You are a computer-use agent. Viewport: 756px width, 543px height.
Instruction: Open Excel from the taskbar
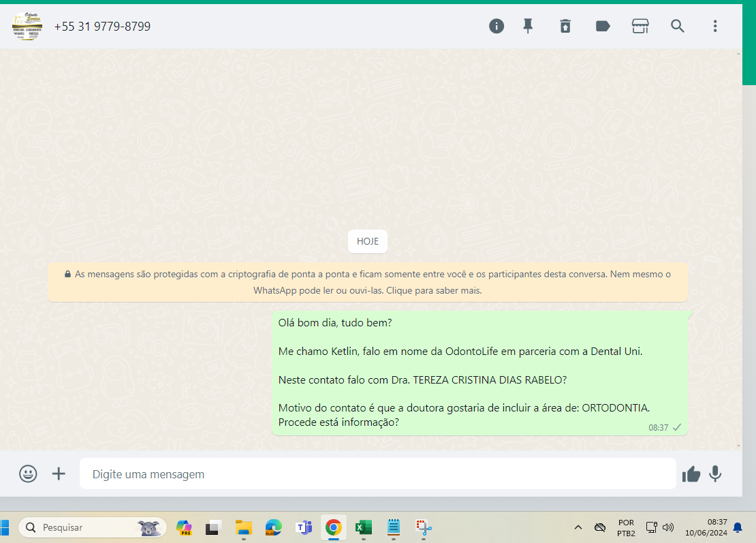pos(364,527)
